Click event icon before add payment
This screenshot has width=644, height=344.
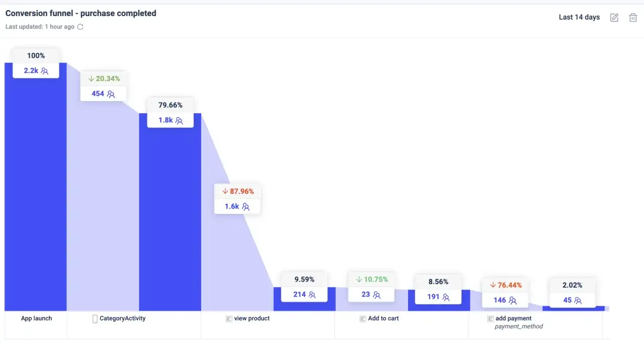490,318
